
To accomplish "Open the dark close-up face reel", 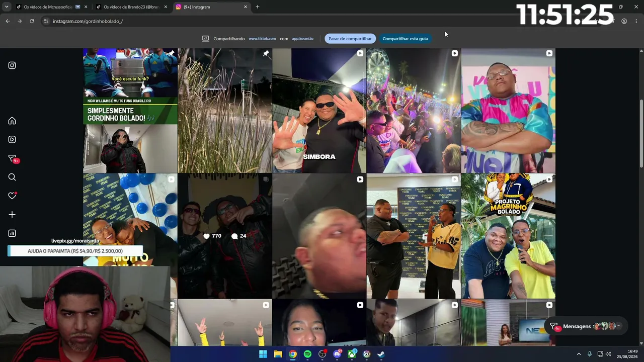I will coord(319,236).
